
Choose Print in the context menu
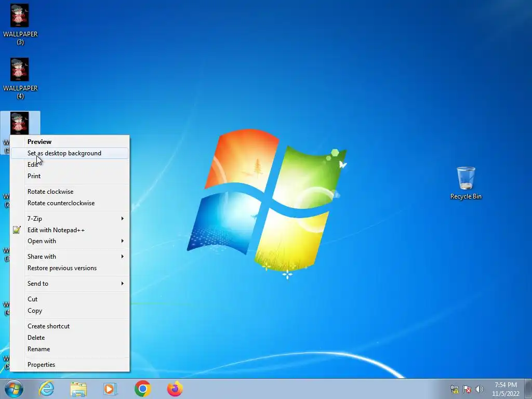coord(70,176)
